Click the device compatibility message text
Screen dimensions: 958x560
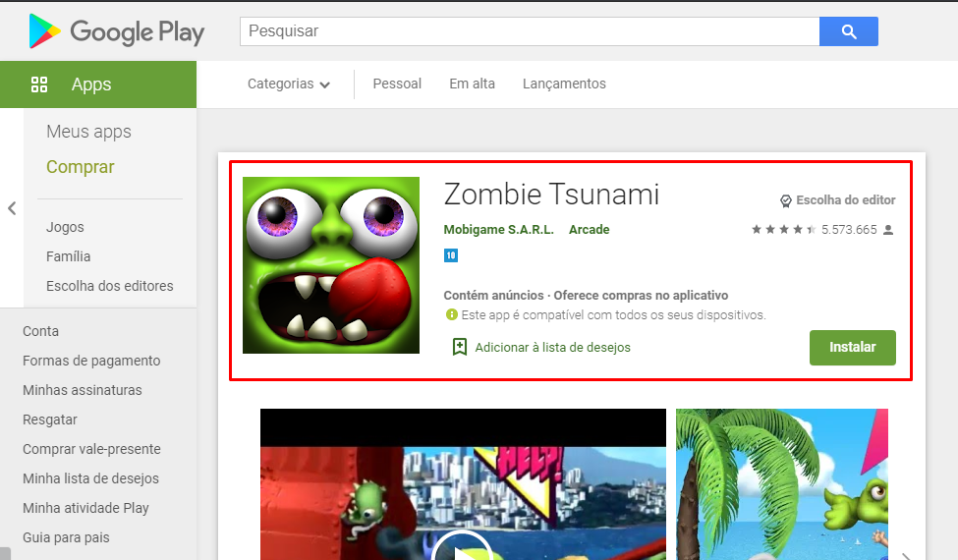click(x=613, y=315)
